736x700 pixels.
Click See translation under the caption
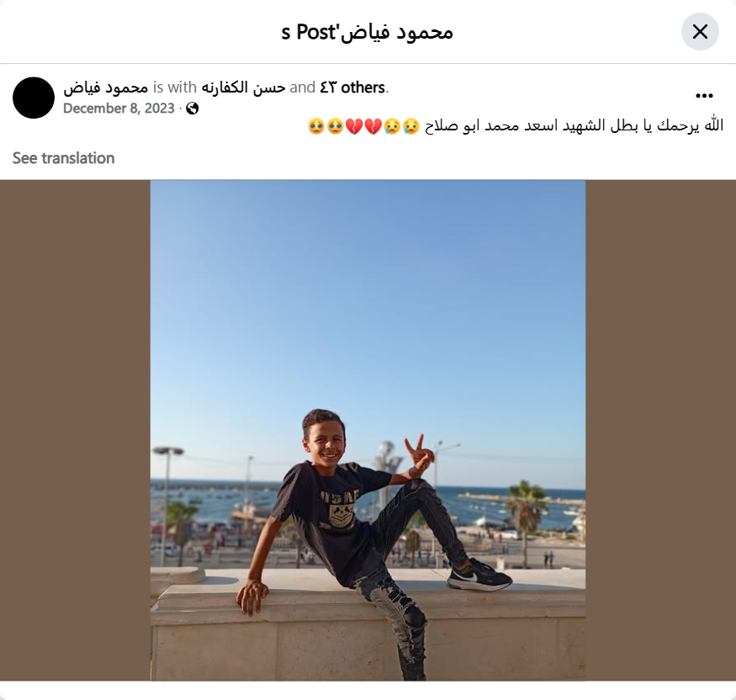coord(63,158)
